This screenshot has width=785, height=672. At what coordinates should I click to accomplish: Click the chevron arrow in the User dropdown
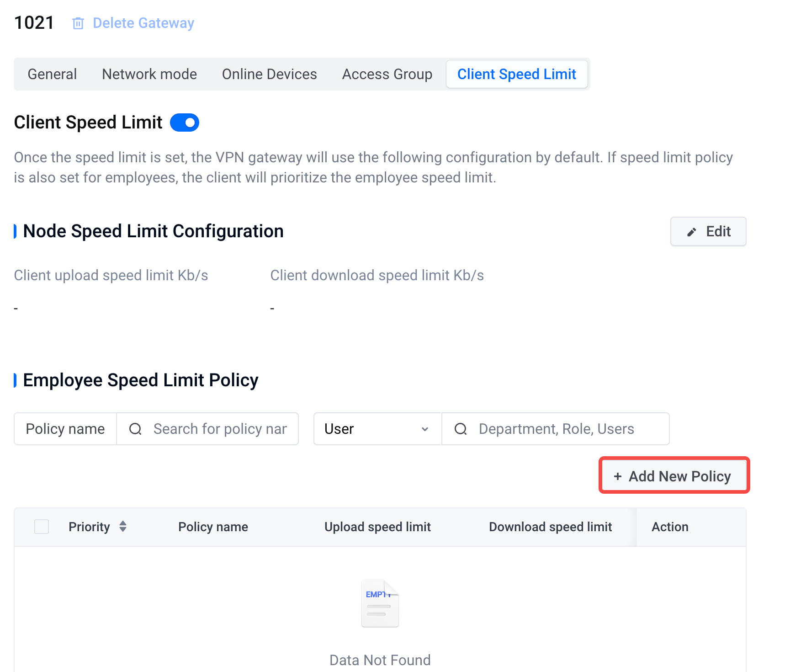point(425,429)
